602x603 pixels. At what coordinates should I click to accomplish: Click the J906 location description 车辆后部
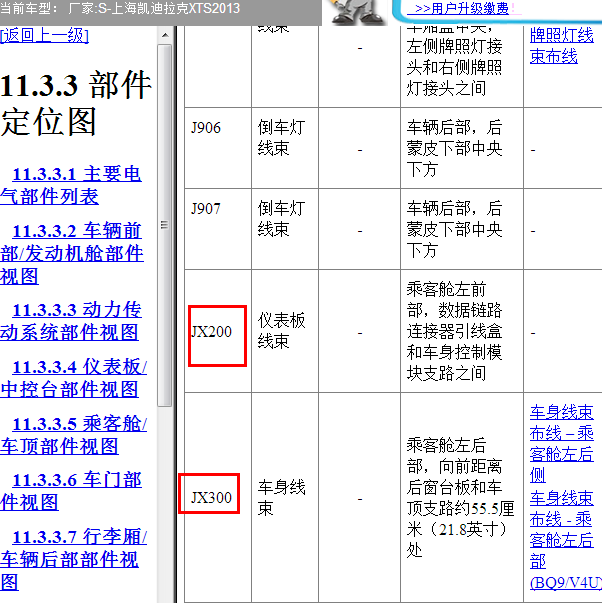click(454, 148)
